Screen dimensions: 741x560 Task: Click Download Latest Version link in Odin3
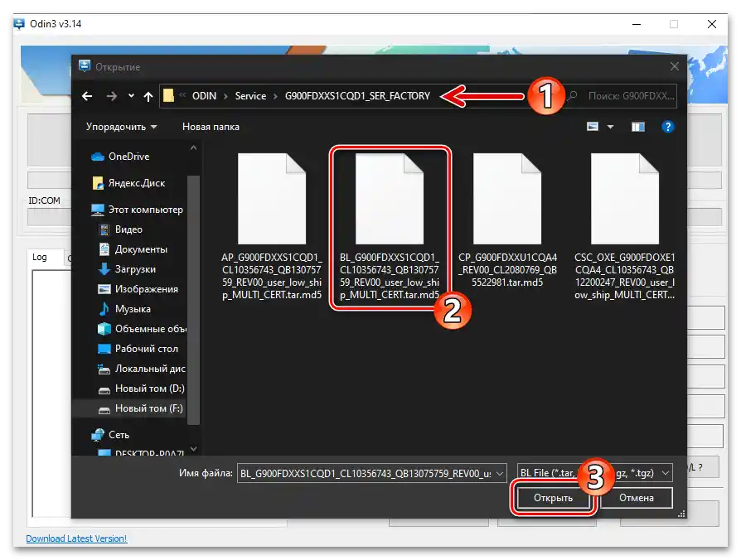pyautogui.click(x=76, y=538)
